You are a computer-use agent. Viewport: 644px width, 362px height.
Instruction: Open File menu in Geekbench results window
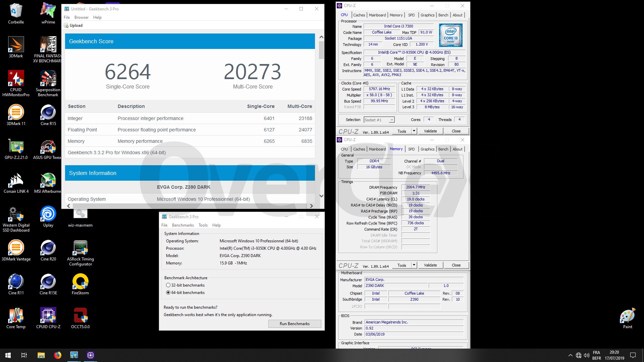tap(67, 17)
